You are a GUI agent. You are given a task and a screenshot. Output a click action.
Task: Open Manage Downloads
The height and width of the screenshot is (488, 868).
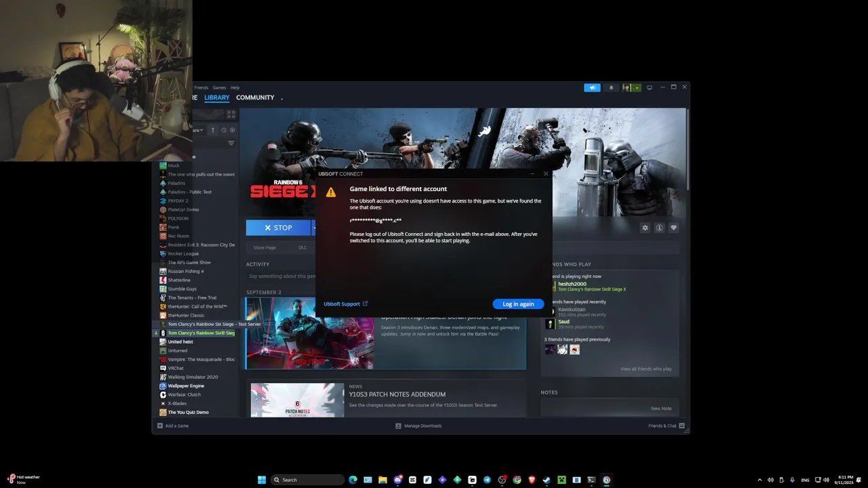418,426
